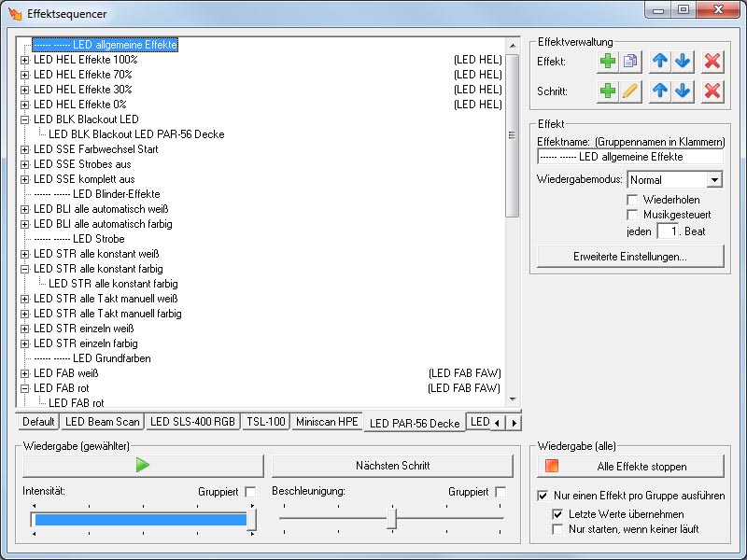This screenshot has width=747, height=560.
Task: Click the green plus icon to add an effect
Action: click(x=608, y=62)
